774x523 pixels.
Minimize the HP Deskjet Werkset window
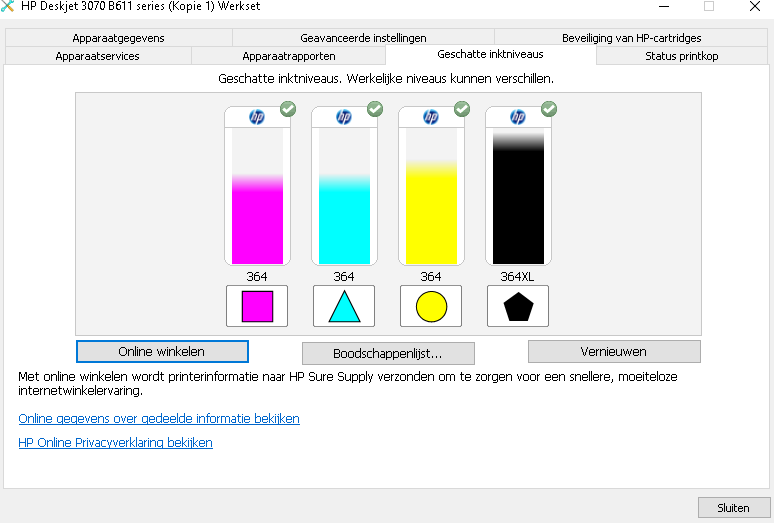[x=664, y=6]
